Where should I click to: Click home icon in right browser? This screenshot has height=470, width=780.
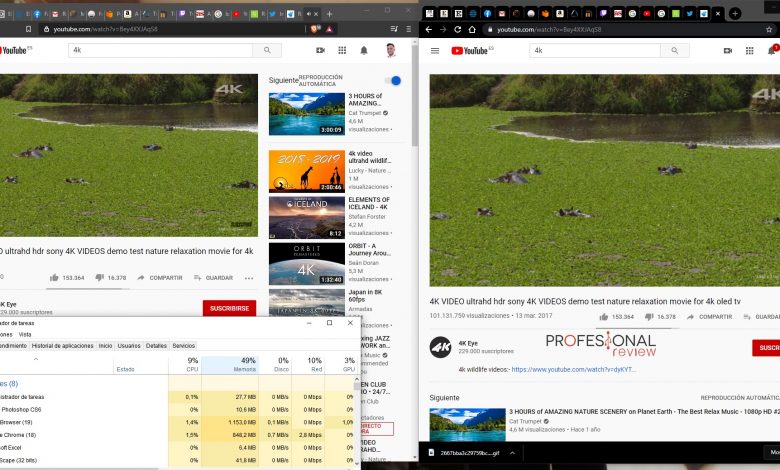click(x=472, y=29)
